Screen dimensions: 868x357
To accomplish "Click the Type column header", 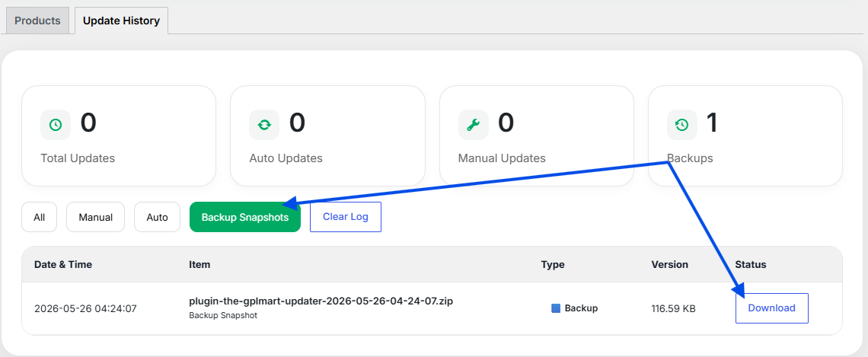I will tap(553, 265).
